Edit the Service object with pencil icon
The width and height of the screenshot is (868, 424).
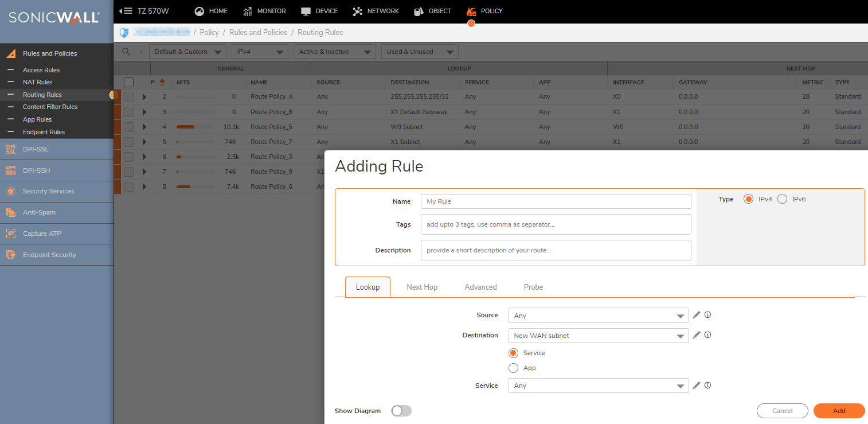(x=697, y=386)
